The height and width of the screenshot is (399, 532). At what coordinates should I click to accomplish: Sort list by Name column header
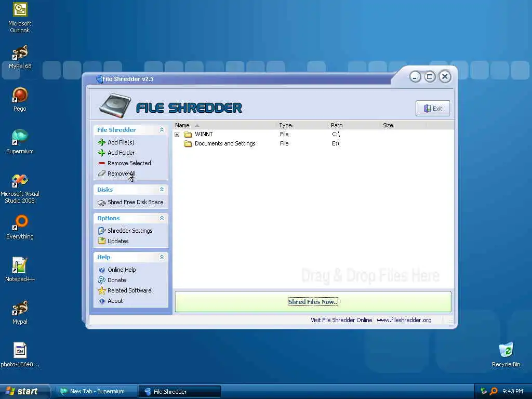[224, 125]
